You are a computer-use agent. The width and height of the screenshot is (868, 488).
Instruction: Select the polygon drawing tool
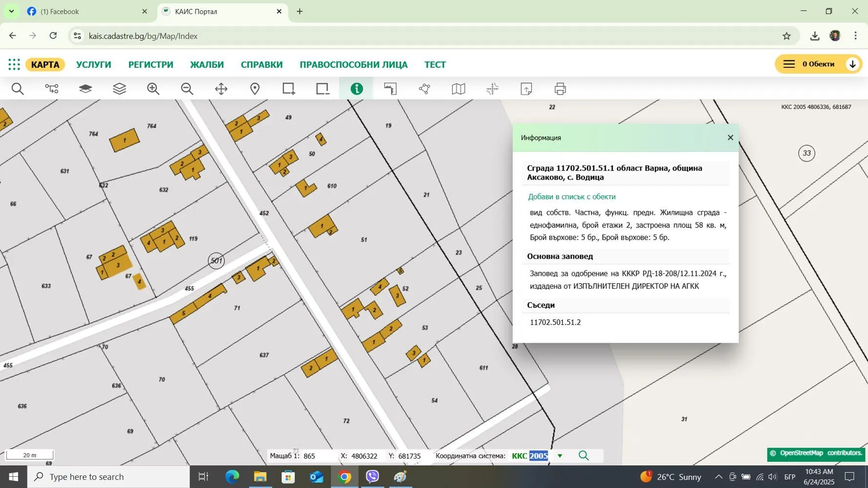tap(424, 89)
